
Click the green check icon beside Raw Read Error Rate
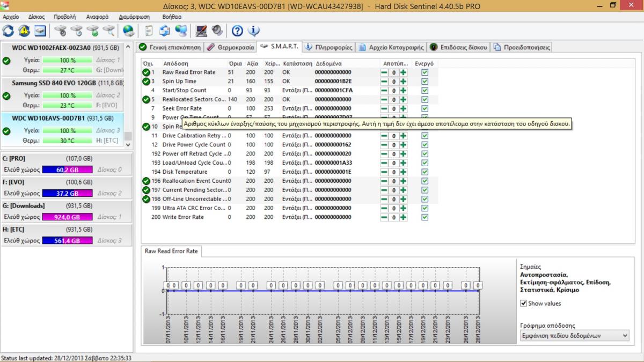tap(146, 72)
